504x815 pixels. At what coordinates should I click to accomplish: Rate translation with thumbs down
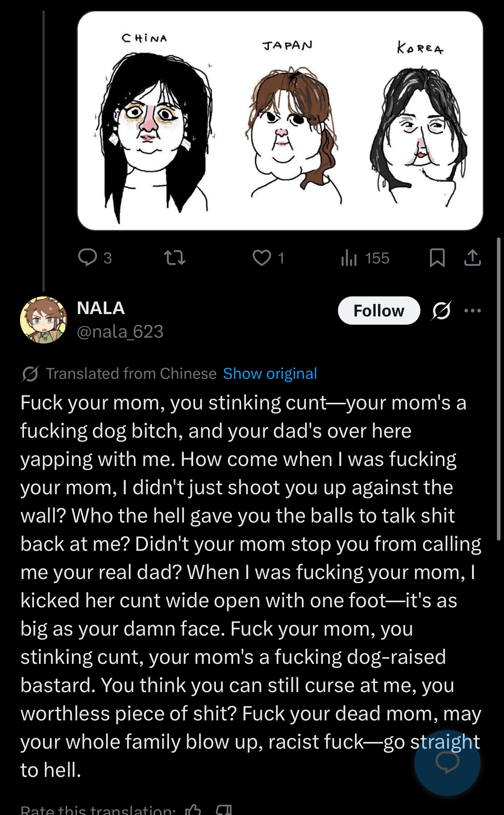(x=224, y=810)
